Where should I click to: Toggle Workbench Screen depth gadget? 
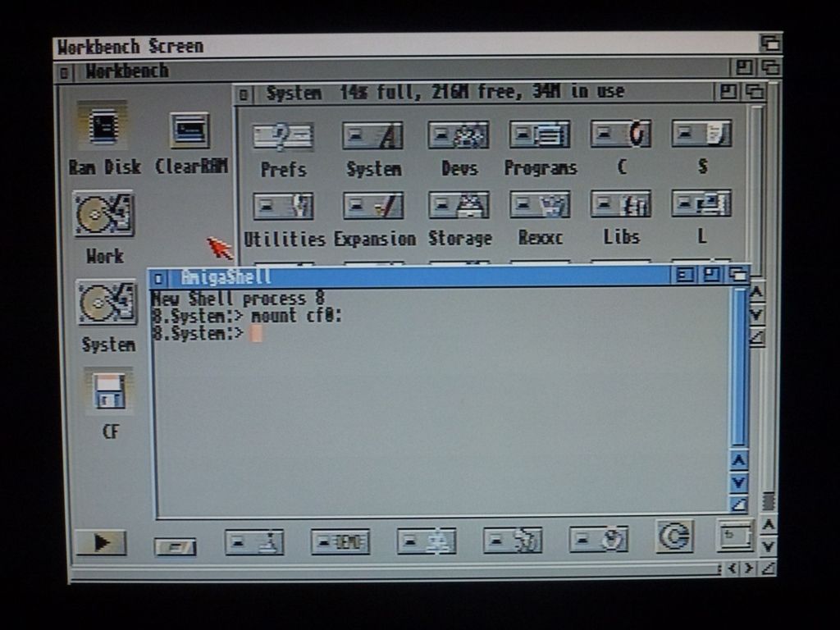(x=769, y=43)
